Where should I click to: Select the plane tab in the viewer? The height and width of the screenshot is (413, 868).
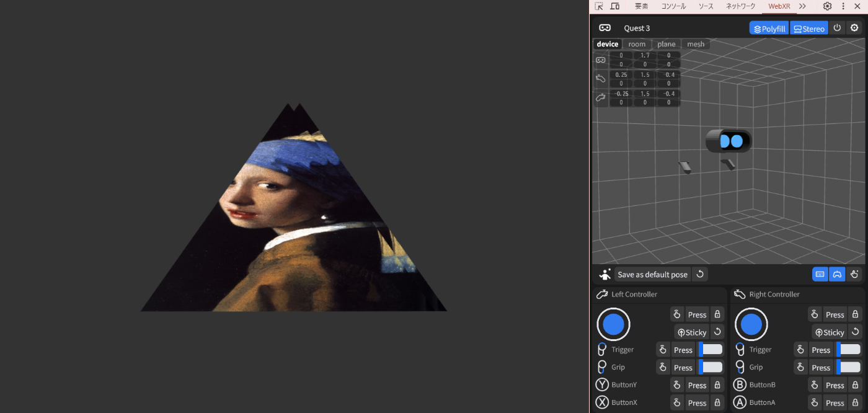pyautogui.click(x=666, y=44)
